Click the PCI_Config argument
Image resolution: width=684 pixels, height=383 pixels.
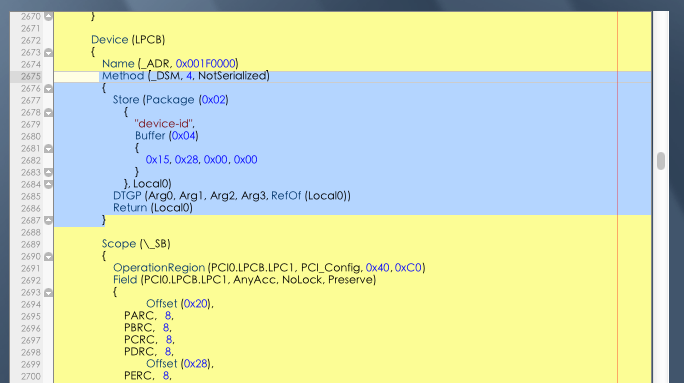coord(330,268)
